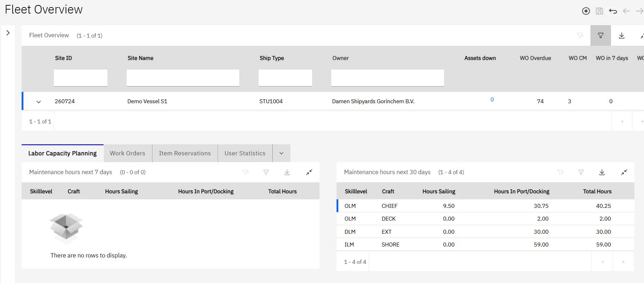The image size is (644, 283).
Task: Toggle filter on Maintenance hours next 30 days
Action: click(581, 172)
